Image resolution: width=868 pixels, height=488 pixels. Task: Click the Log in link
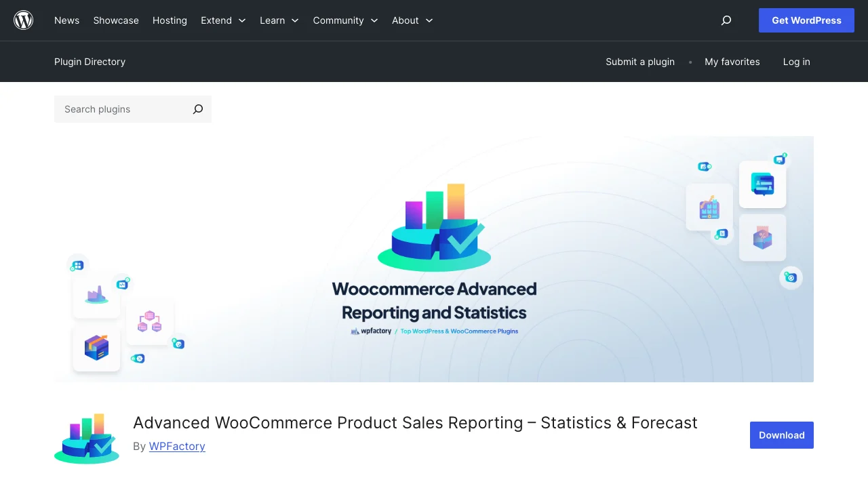[x=797, y=62]
